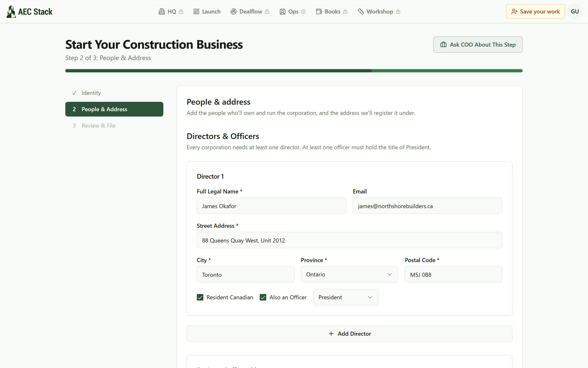Click the Add Director button

[x=349, y=334]
